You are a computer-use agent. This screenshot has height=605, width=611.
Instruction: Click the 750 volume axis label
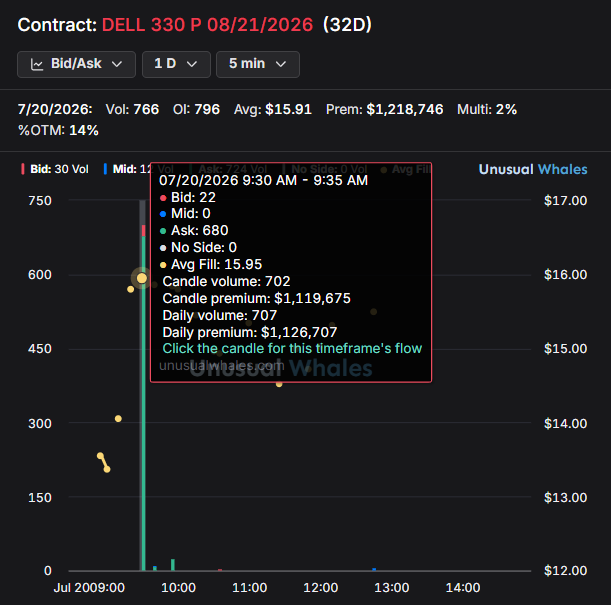coord(40,201)
